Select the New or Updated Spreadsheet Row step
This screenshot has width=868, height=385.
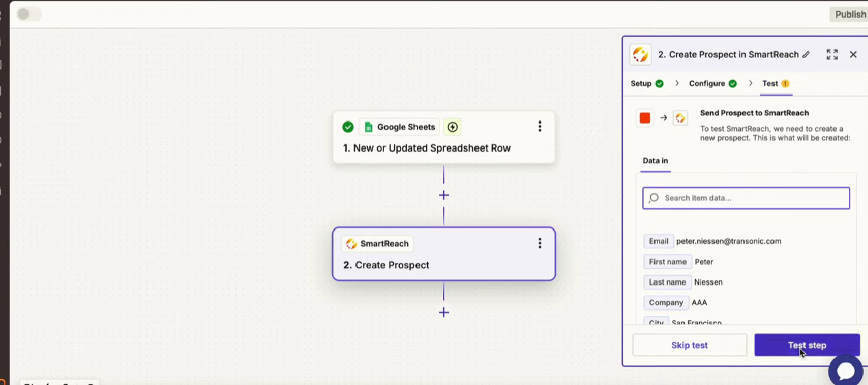444,137
